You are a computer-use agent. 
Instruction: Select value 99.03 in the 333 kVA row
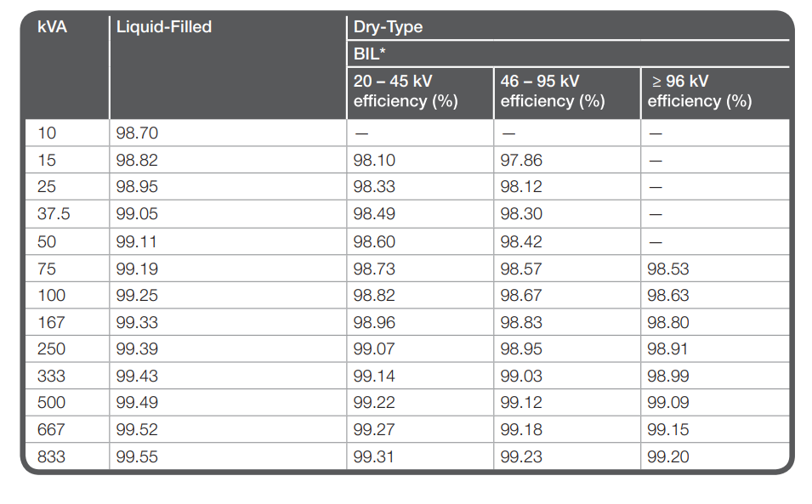(x=521, y=377)
